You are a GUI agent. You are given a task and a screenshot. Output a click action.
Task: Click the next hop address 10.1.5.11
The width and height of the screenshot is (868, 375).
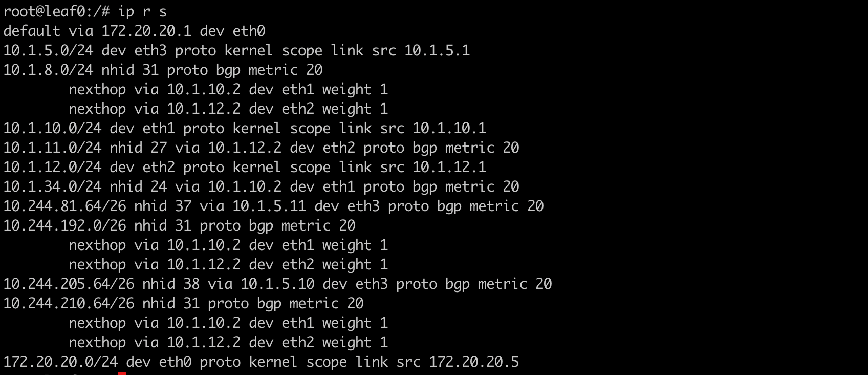tap(269, 206)
